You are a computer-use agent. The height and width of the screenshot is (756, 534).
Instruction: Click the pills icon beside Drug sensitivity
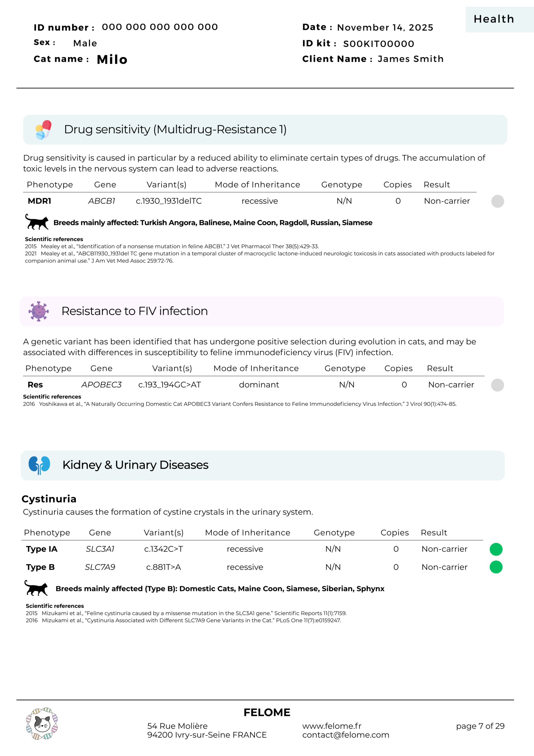[43, 130]
